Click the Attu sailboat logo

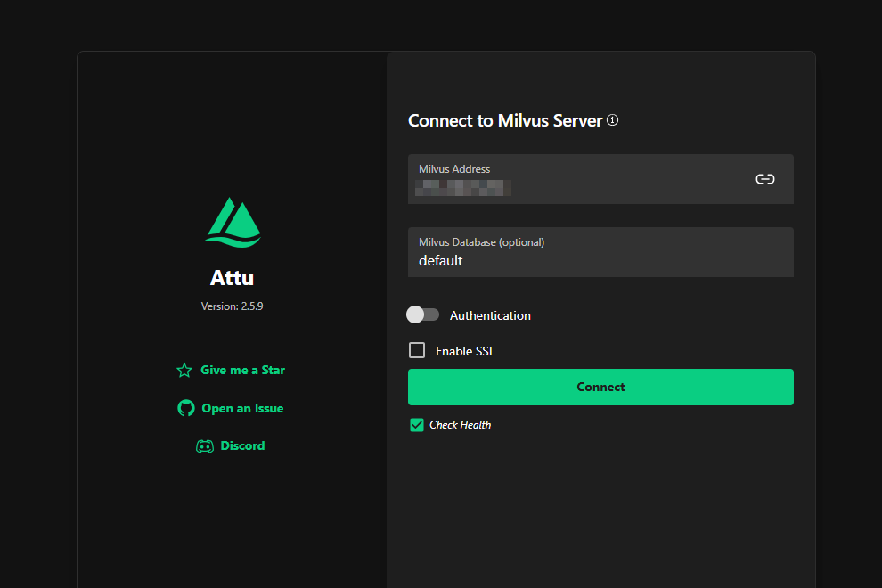(x=233, y=222)
